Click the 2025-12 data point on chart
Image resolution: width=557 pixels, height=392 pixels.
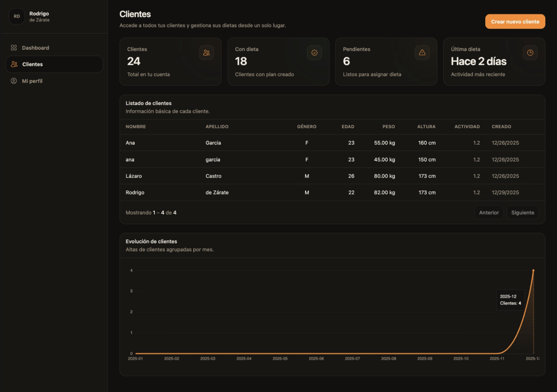(x=533, y=270)
